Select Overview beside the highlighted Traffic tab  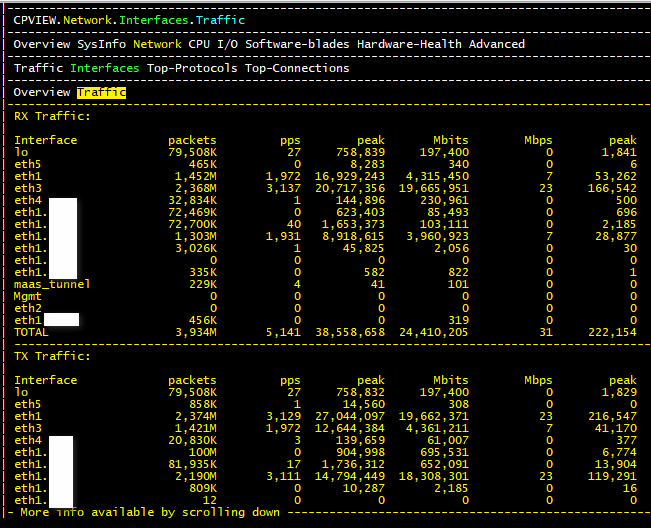[x=42, y=93]
